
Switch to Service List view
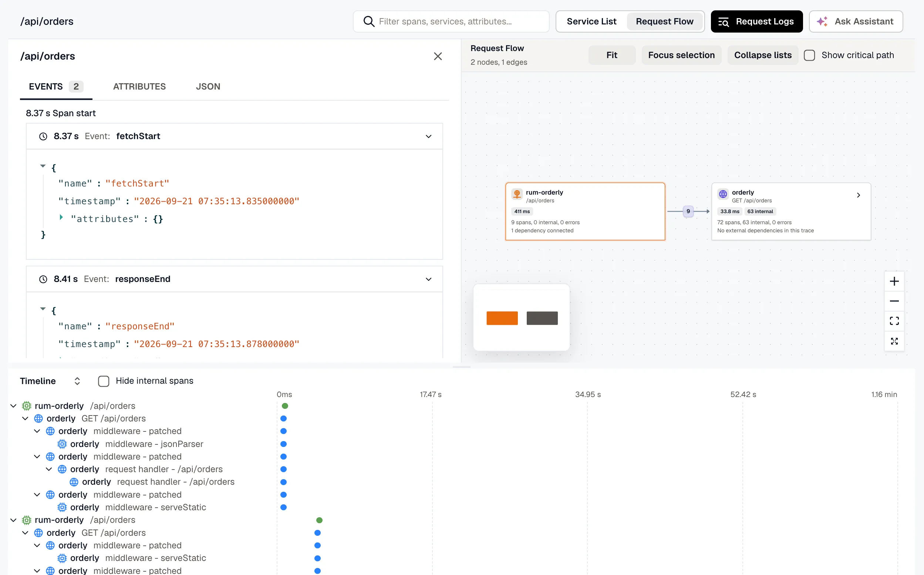tap(591, 22)
